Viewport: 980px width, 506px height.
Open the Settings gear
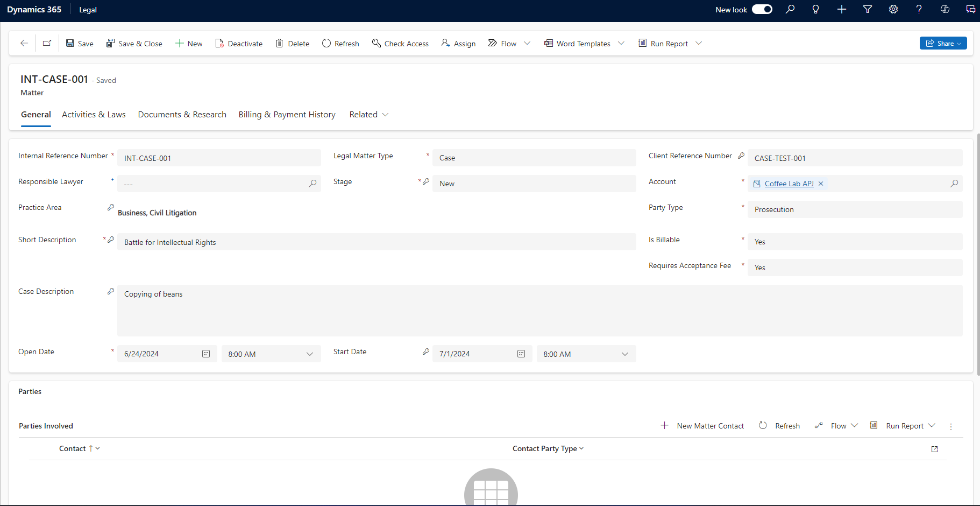coord(893,9)
